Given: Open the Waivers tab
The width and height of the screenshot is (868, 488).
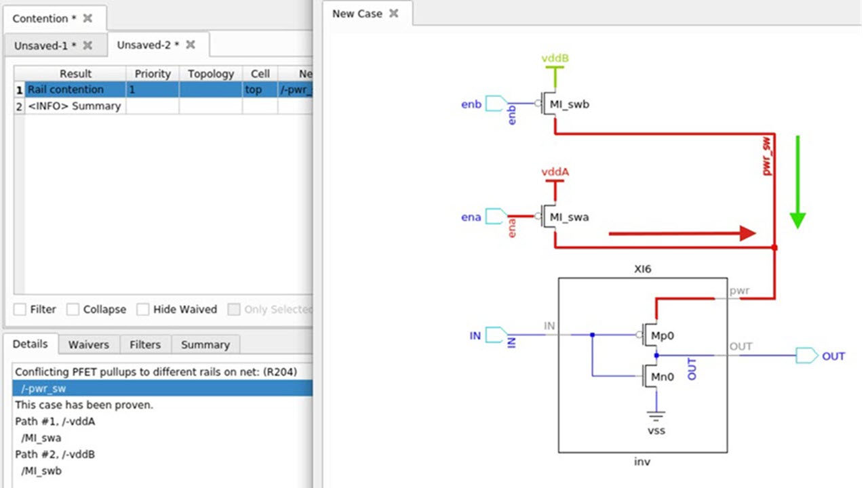Looking at the screenshot, I should [88, 344].
